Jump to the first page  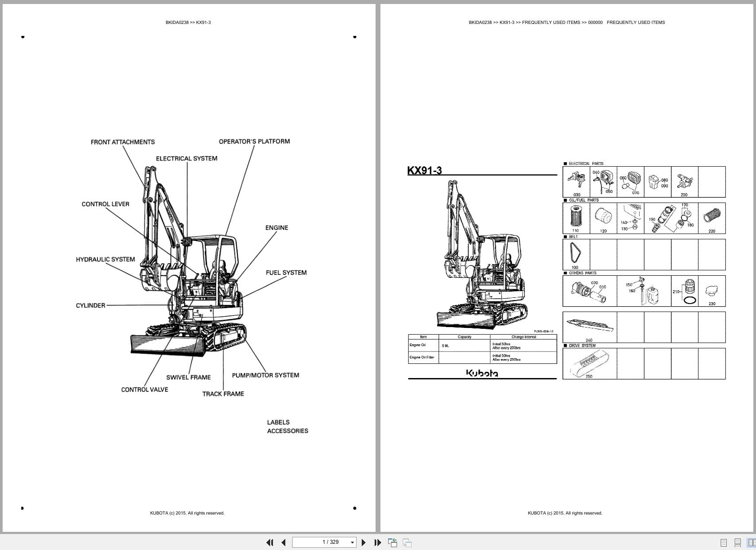pos(270,542)
